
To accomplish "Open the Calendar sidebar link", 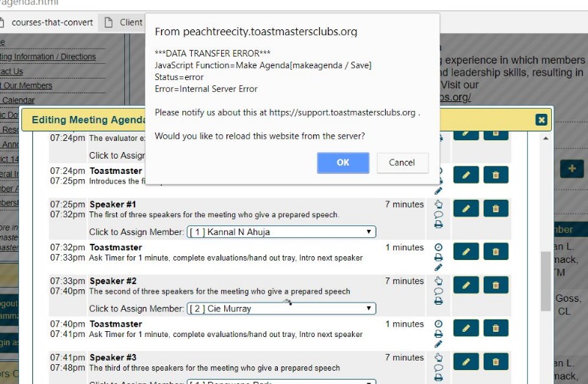I will (18, 100).
